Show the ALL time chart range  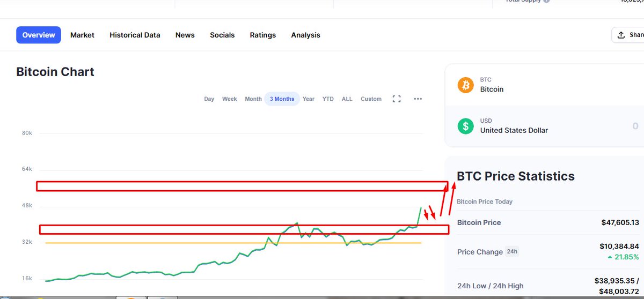[347, 99]
